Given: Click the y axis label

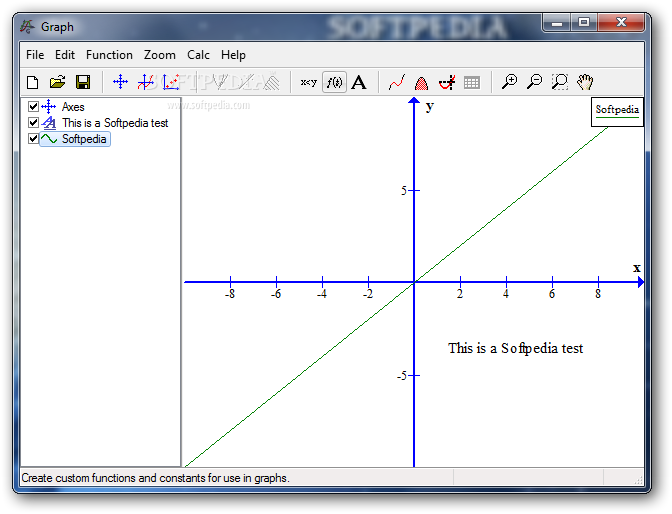Looking at the screenshot, I should tap(430, 107).
